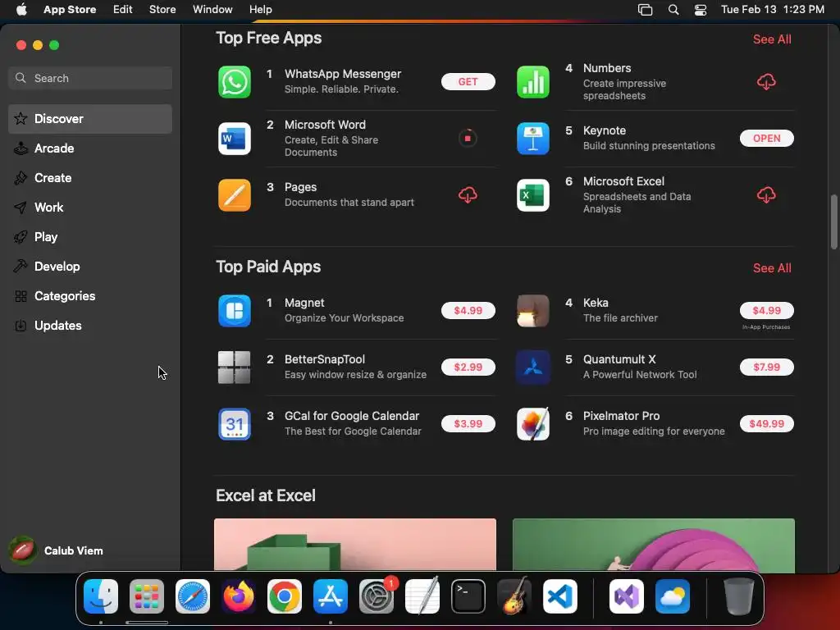
Task: Open the BetterSnapTool app icon
Action: (234, 367)
